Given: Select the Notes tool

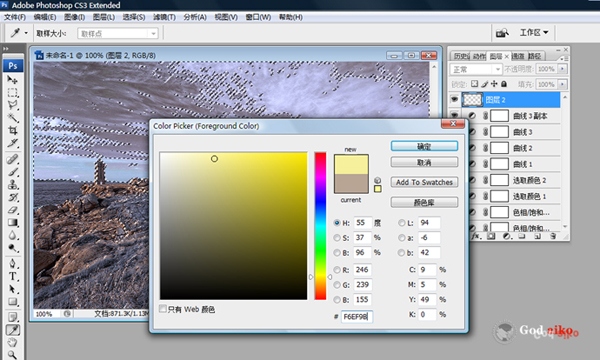Looking at the screenshot, I should [13, 317].
